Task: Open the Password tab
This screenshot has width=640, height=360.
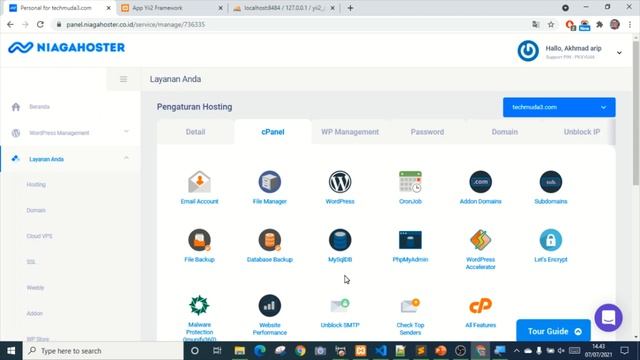Action: pos(427,132)
